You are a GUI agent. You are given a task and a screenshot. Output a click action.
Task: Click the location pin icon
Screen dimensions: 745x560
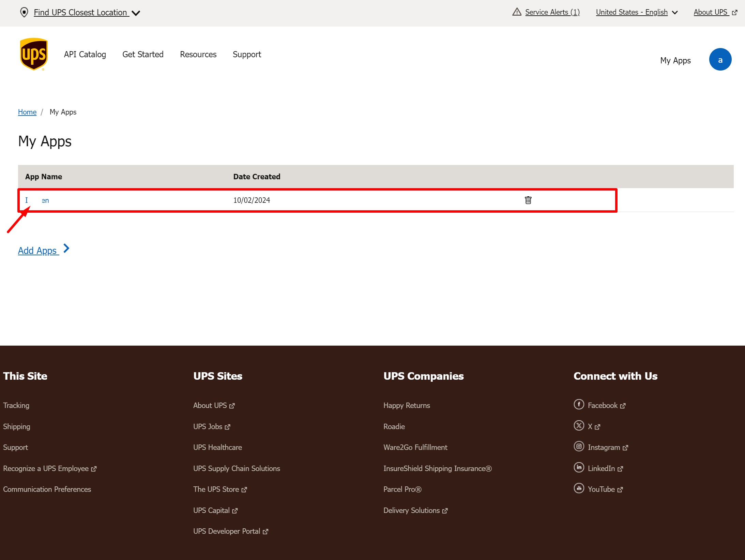click(x=24, y=12)
